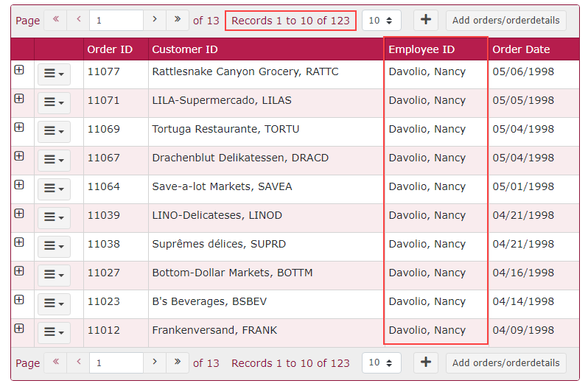Expand details row for order 11039

pyautogui.click(x=19, y=214)
